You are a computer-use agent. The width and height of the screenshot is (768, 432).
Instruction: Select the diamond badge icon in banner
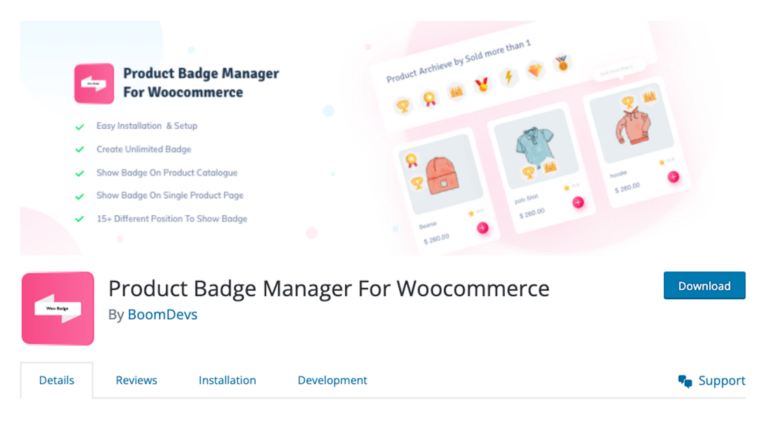tap(535, 71)
